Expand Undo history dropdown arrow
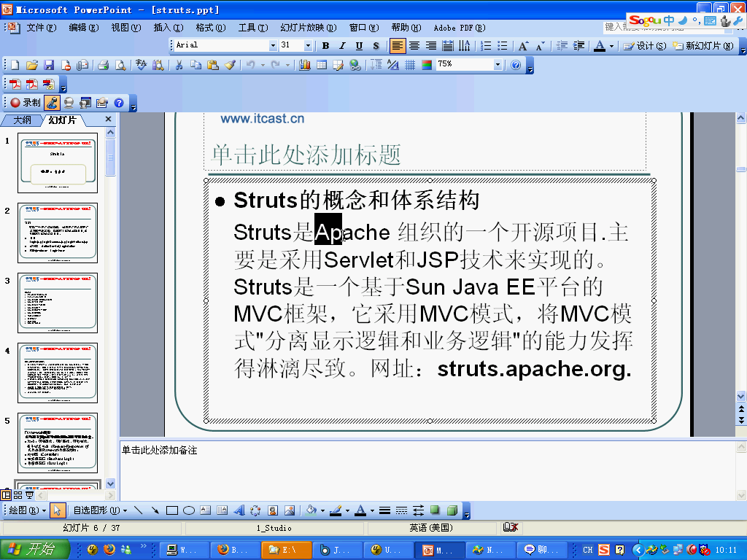 click(263, 65)
